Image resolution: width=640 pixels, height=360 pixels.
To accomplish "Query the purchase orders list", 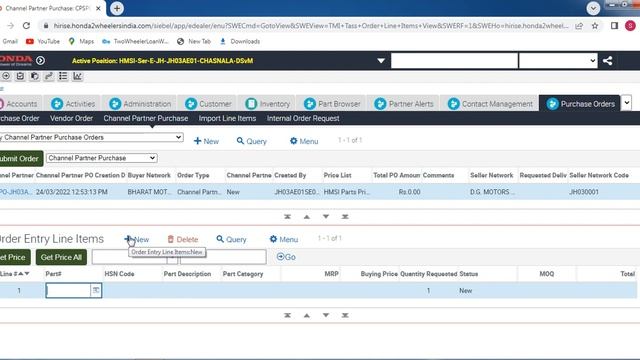I will tap(251, 141).
